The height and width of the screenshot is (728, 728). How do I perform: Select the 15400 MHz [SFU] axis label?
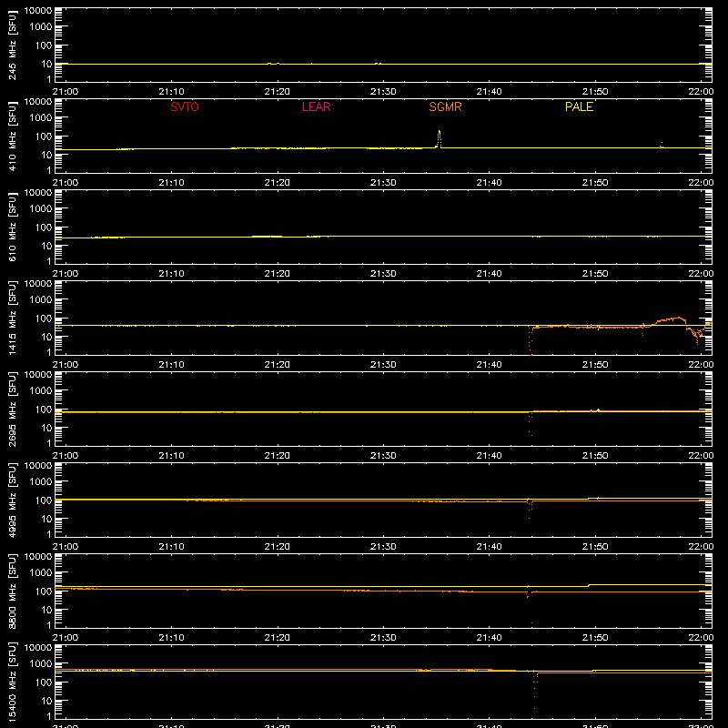(x=13, y=682)
